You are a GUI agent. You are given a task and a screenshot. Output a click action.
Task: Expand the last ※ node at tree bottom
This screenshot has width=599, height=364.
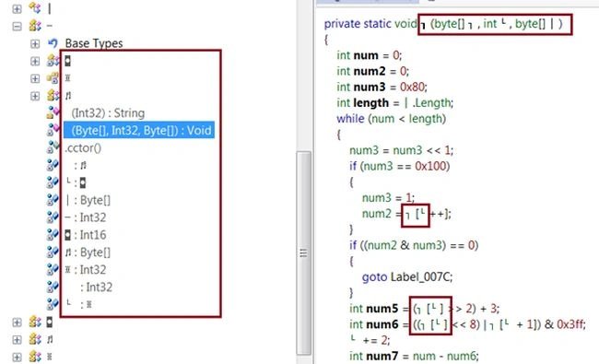(17, 358)
